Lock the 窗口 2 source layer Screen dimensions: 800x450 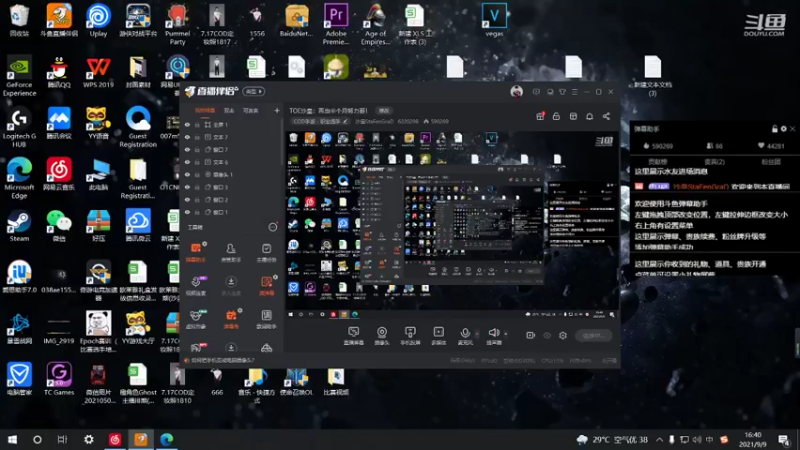click(x=197, y=199)
